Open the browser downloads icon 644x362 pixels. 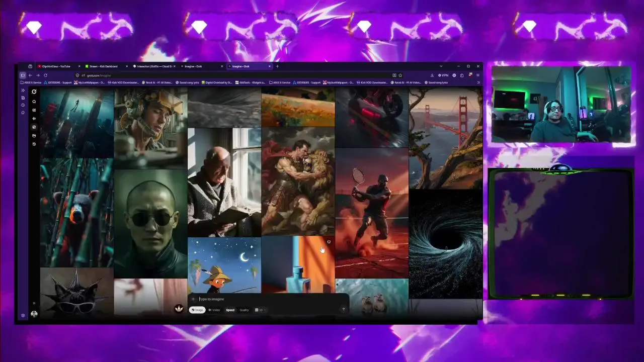432,75
